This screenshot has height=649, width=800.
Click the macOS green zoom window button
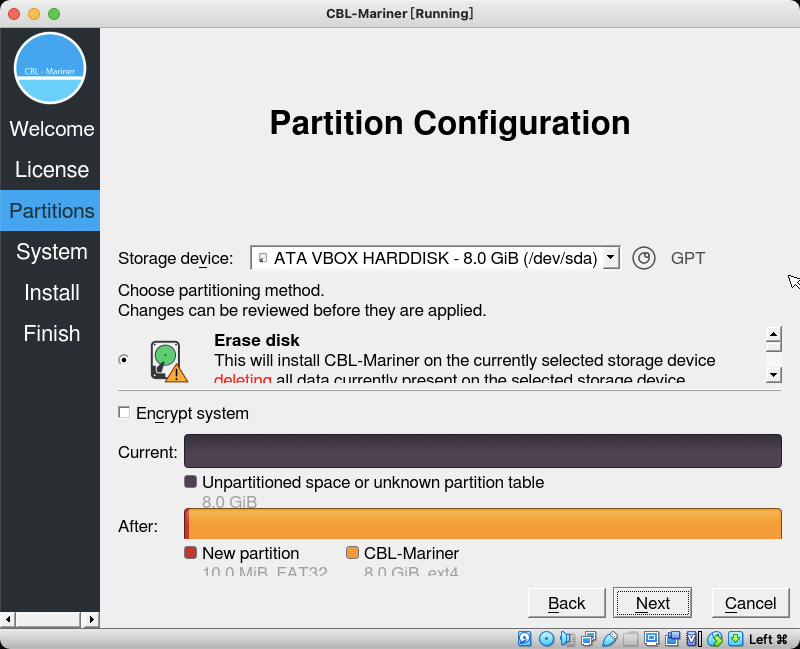[x=54, y=14]
